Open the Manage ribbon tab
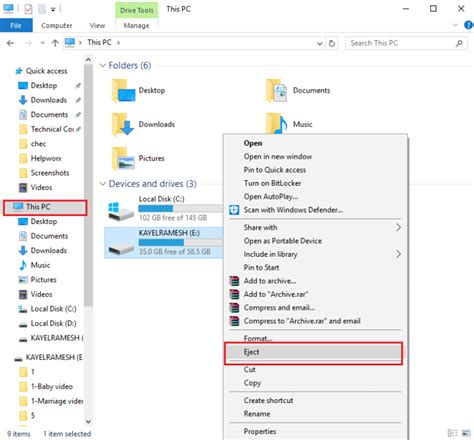 [x=136, y=25]
